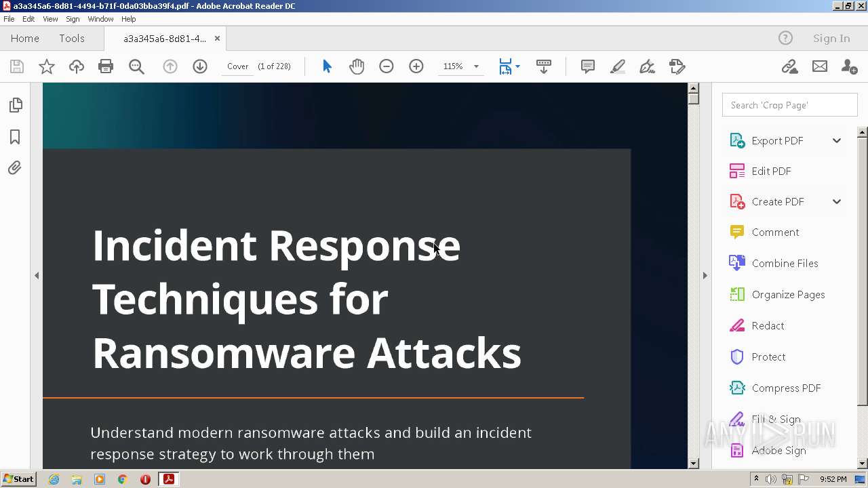The height and width of the screenshot is (488, 868).
Task: Open the Comment tool
Action: coord(775,232)
